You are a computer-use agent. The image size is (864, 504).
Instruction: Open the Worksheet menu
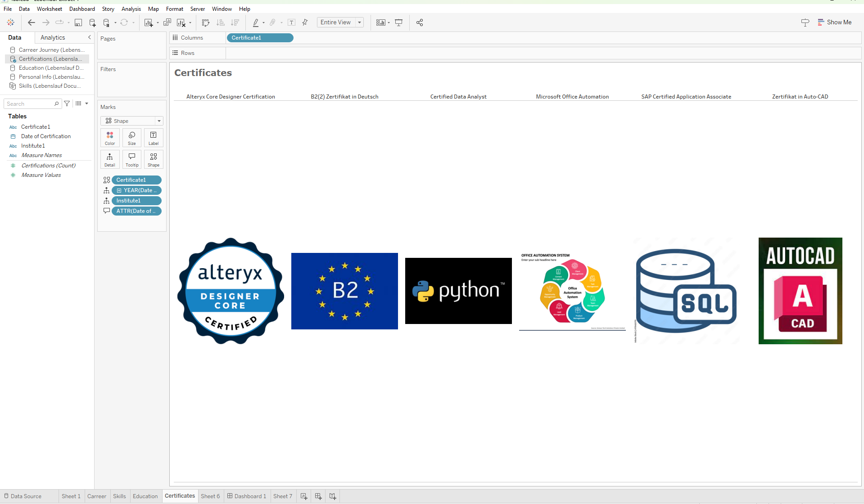point(50,9)
